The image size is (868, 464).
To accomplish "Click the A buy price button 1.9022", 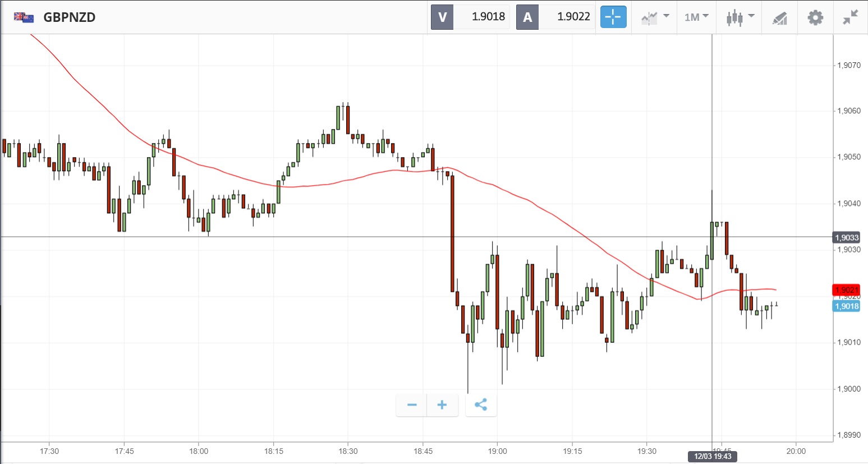I will (555, 17).
